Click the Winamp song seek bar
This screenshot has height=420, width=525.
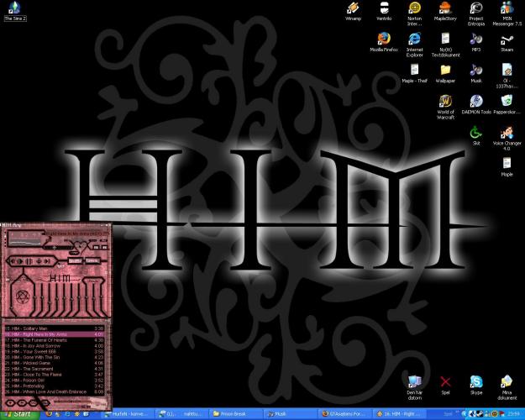(55, 249)
